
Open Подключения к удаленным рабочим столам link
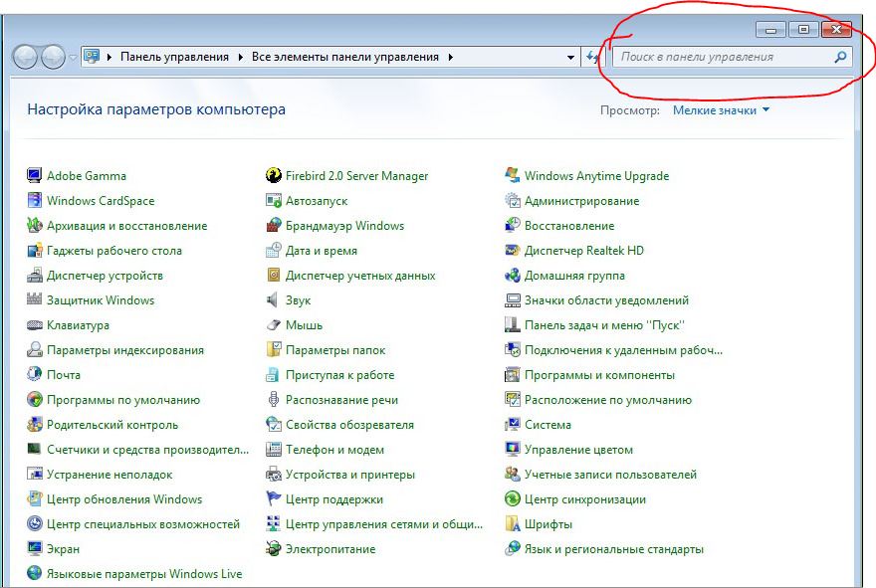623,350
